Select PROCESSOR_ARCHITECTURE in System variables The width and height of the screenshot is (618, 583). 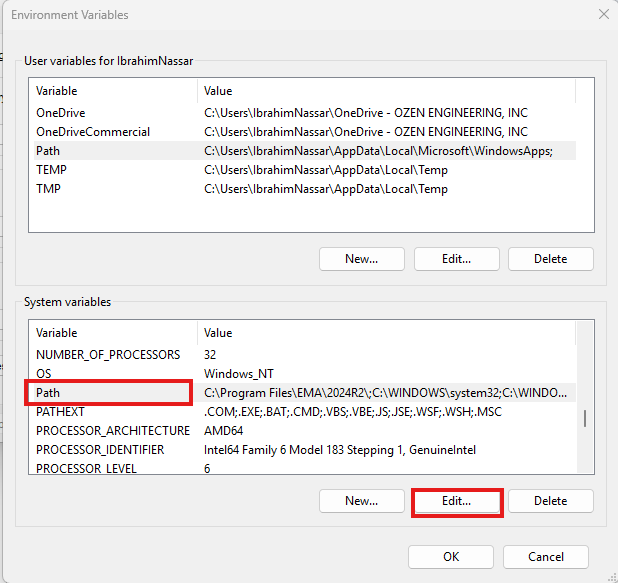point(113,431)
